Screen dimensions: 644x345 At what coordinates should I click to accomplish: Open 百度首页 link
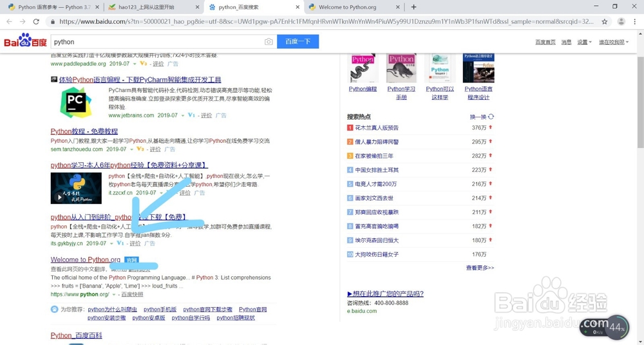coord(545,42)
